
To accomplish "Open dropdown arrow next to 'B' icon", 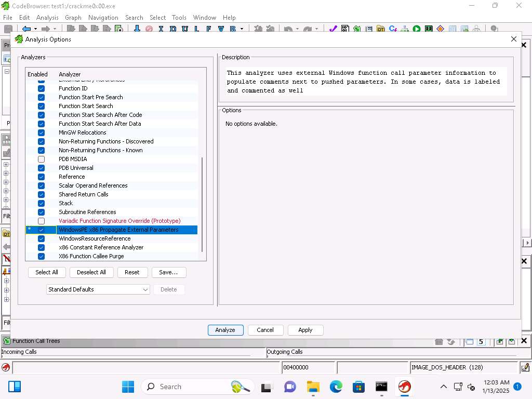I will [242, 29].
